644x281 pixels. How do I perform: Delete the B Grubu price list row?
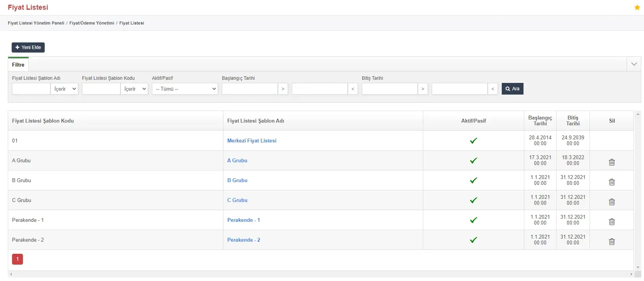pyautogui.click(x=612, y=182)
